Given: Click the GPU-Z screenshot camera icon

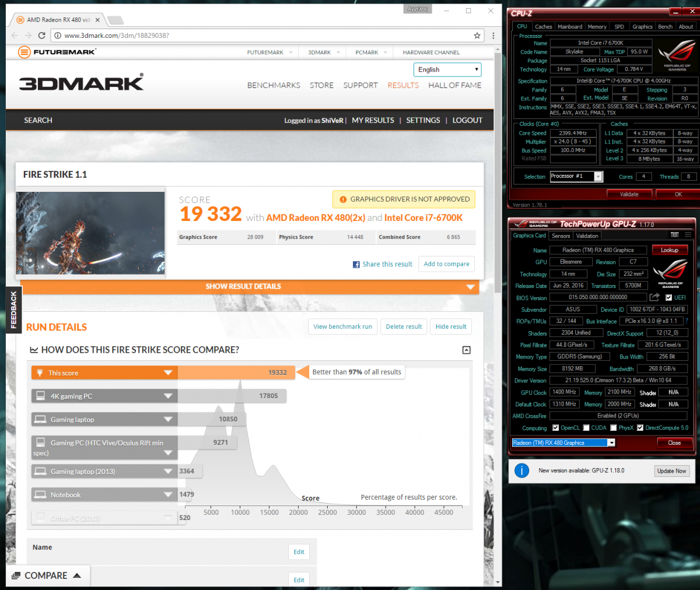Looking at the screenshot, I should coord(675,235).
